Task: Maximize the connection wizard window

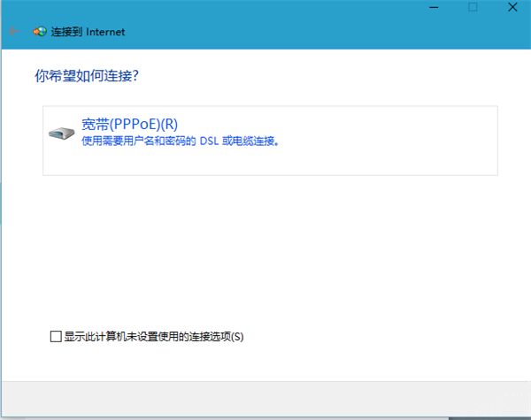Action: [x=473, y=7]
